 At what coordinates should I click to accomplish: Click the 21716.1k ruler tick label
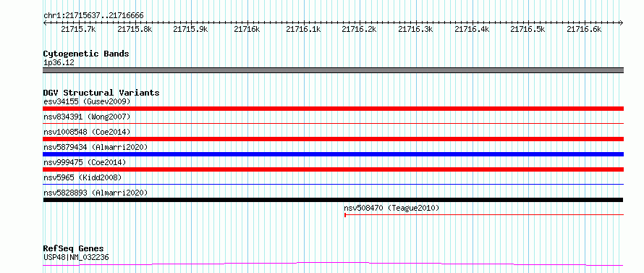click(303, 29)
